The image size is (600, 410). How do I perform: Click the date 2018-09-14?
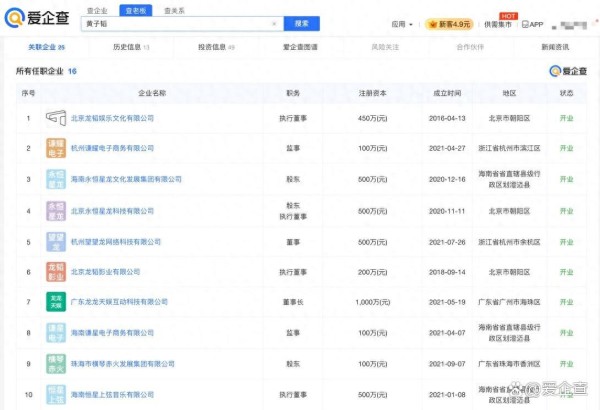[x=447, y=272]
